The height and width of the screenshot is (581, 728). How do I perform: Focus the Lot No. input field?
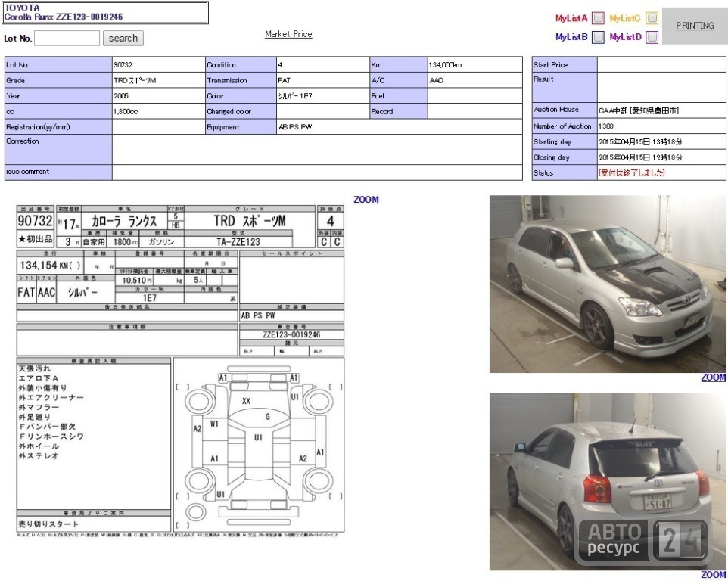point(67,38)
